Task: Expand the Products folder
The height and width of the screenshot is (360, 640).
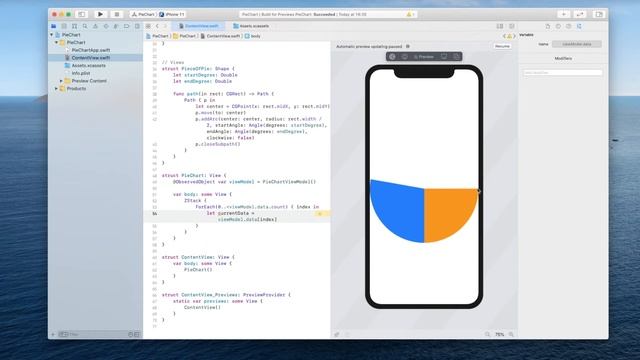Action: [57, 89]
